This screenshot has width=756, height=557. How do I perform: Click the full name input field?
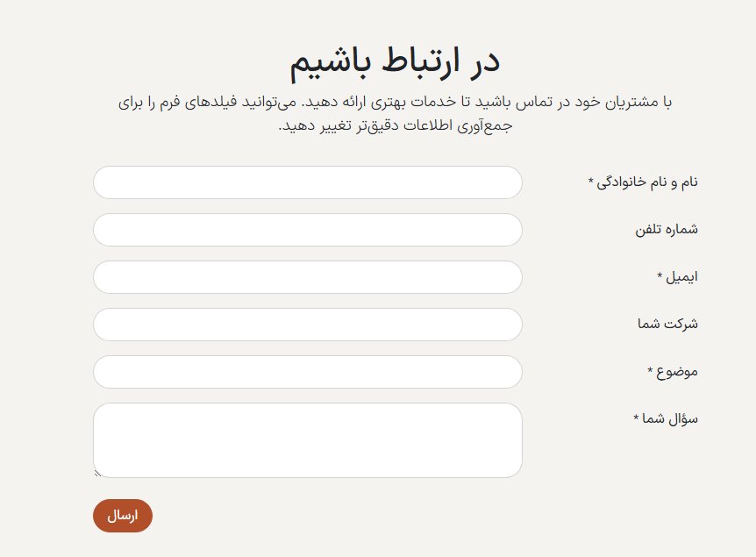[307, 182]
